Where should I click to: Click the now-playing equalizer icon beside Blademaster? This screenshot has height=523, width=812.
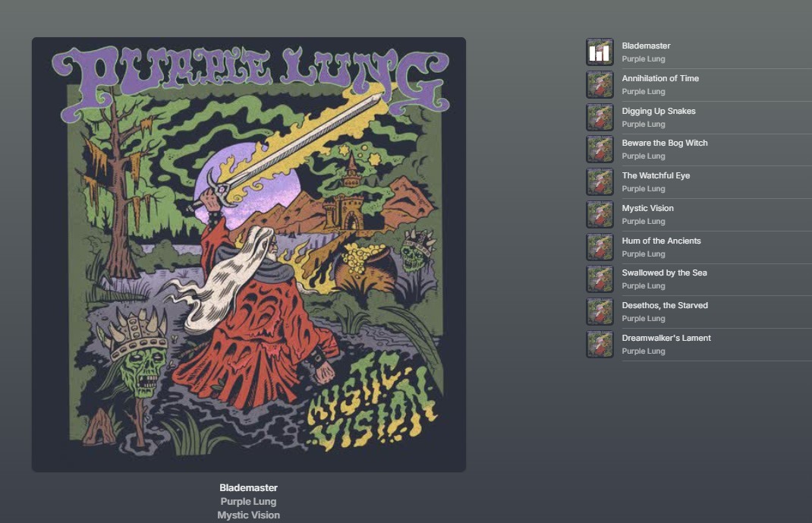point(600,52)
